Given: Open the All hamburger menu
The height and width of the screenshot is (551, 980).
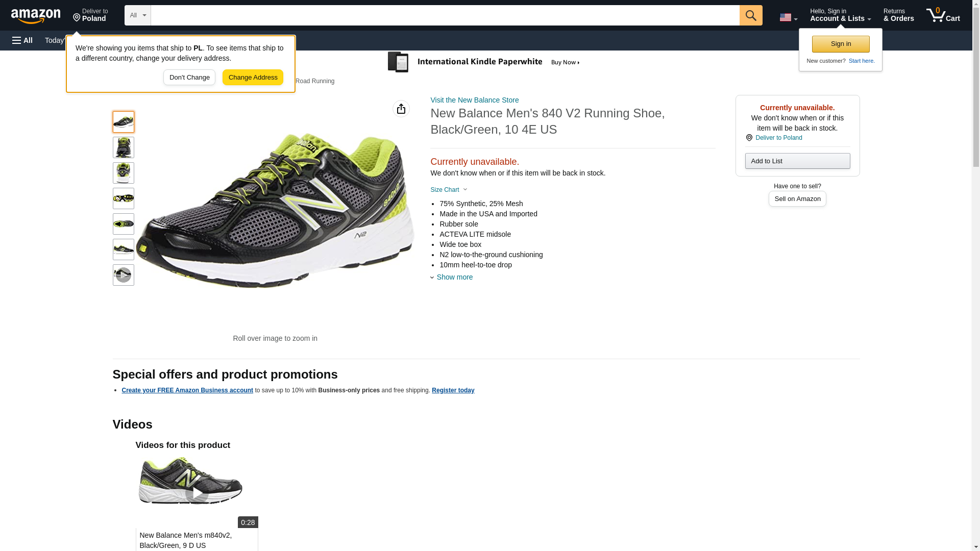Looking at the screenshot, I should click(22, 40).
